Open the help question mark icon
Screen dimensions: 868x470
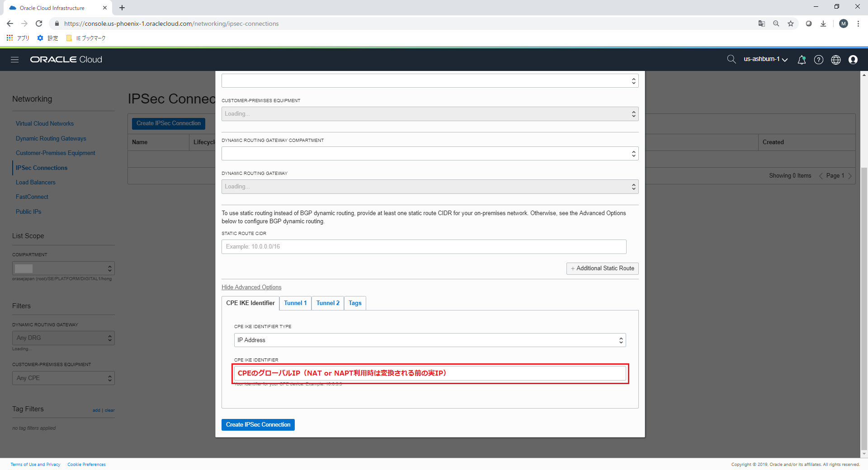click(x=819, y=60)
